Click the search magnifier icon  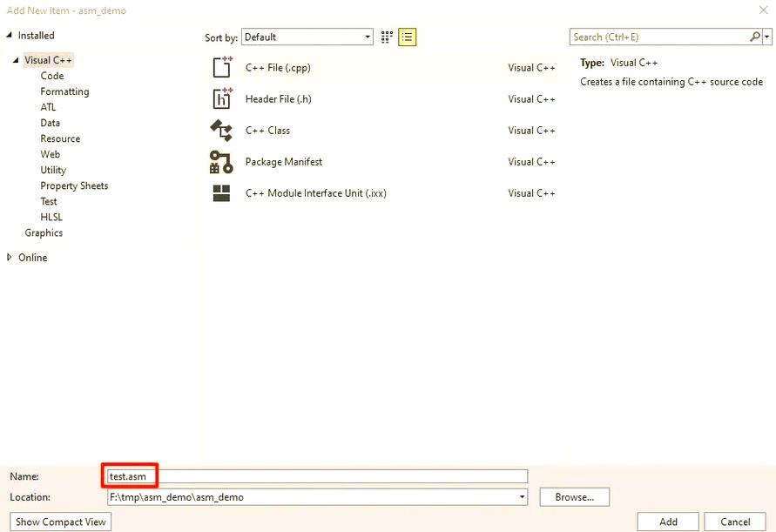click(755, 37)
